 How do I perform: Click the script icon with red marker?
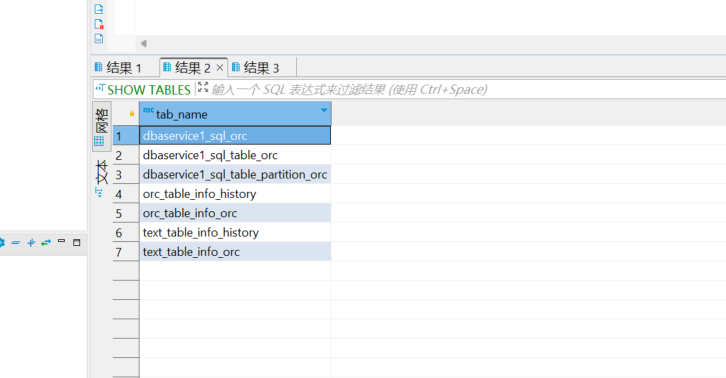tap(99, 24)
